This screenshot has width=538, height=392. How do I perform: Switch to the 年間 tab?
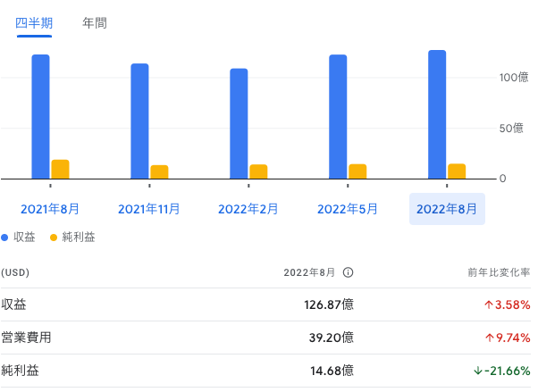coord(95,23)
